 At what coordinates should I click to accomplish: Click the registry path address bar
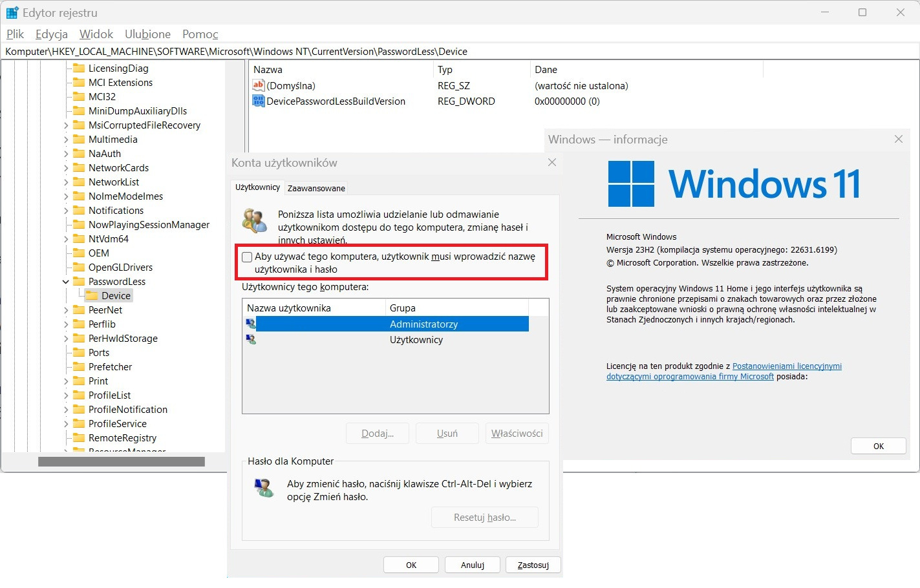[x=460, y=52]
